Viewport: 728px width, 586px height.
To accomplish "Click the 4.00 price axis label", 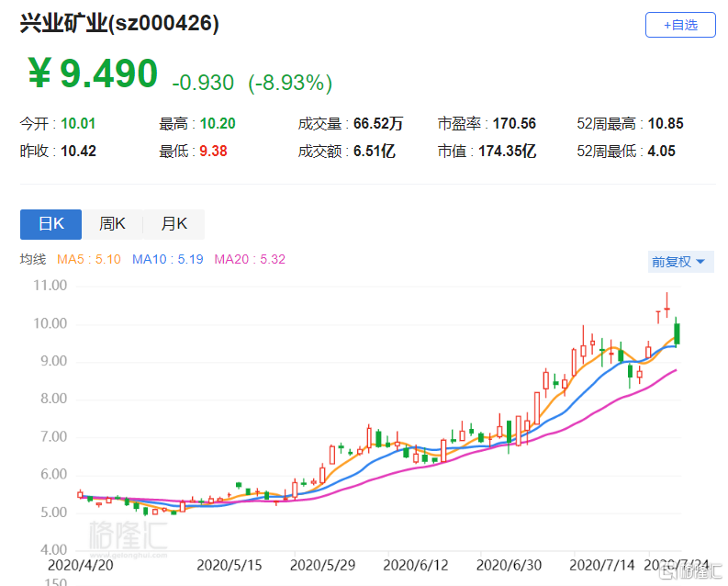I will [54, 550].
